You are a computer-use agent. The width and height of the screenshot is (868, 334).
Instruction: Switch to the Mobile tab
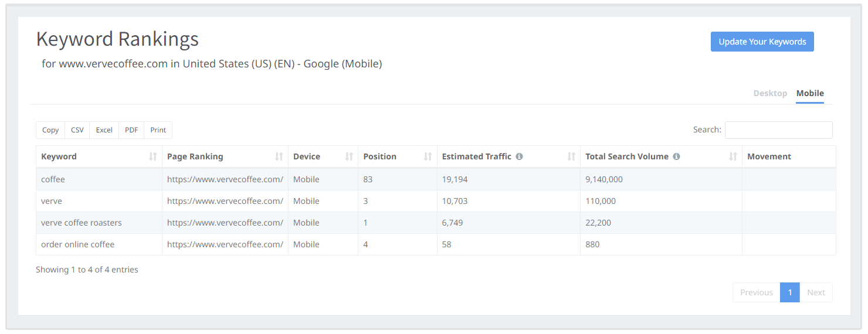(x=810, y=93)
